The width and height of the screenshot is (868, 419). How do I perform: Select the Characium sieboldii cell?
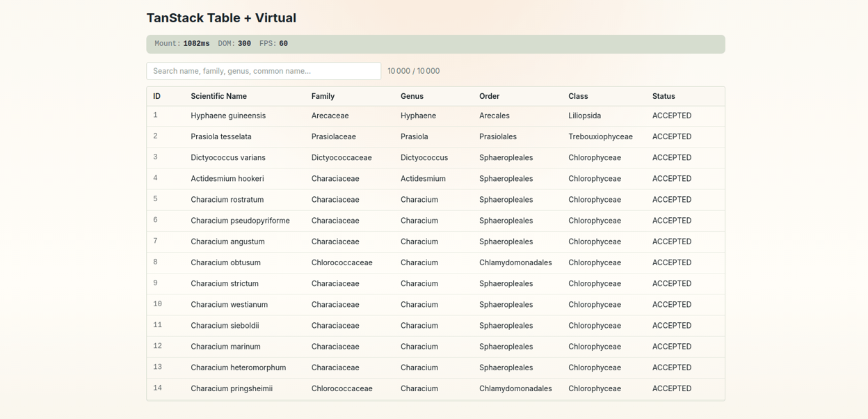click(x=225, y=325)
